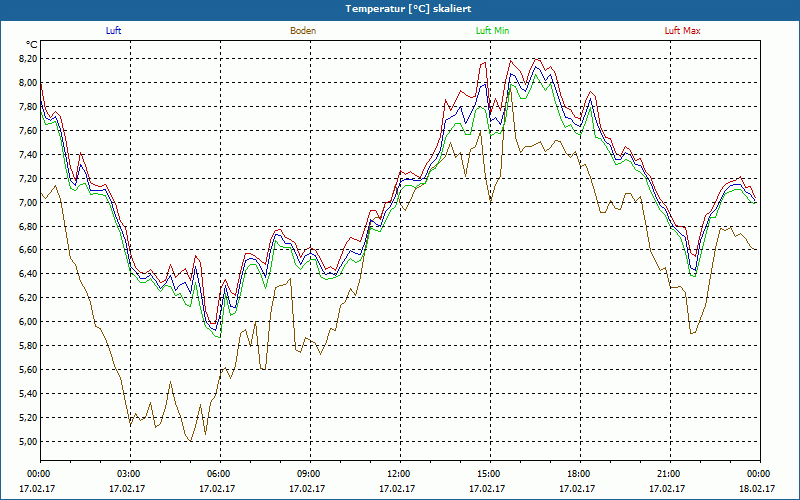The image size is (800, 500).
Task: Click the "5,80" y-axis value
Action: click(x=28, y=346)
